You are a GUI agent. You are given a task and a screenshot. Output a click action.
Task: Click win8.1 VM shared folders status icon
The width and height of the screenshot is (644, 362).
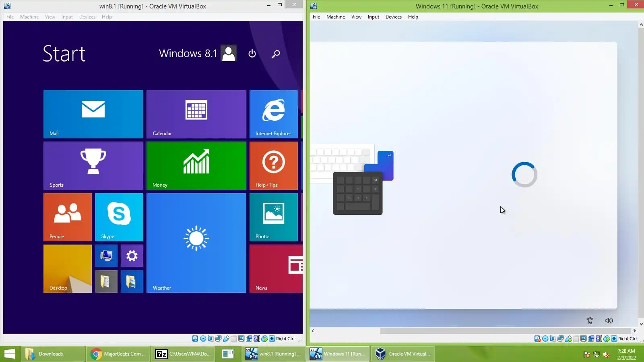point(234,339)
